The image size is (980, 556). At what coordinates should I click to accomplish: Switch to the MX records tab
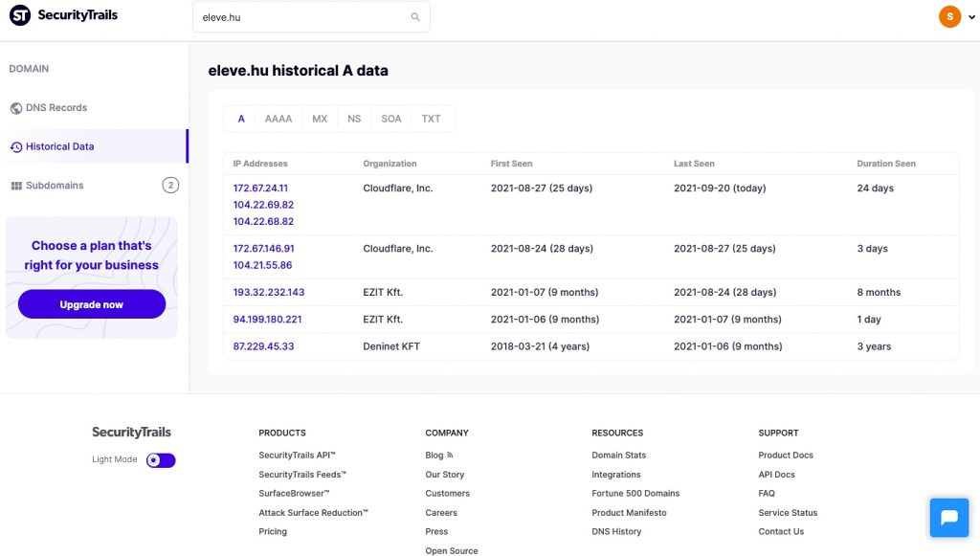(320, 119)
